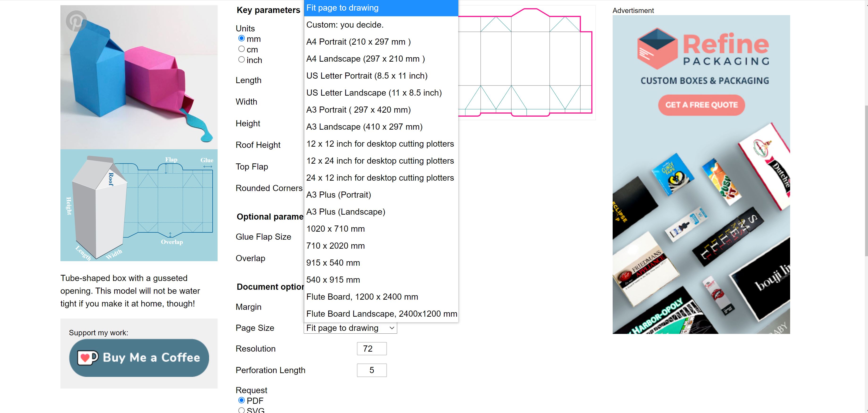Viewport: 868px width, 413px height.
Task: Select Flute Board Landscape, 2400x1200 mm
Action: [x=381, y=314]
